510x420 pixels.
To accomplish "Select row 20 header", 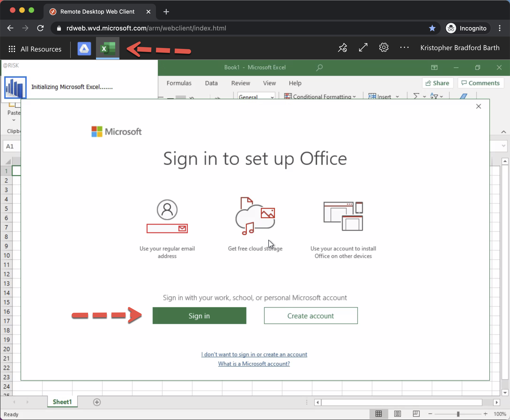I will click(6, 349).
